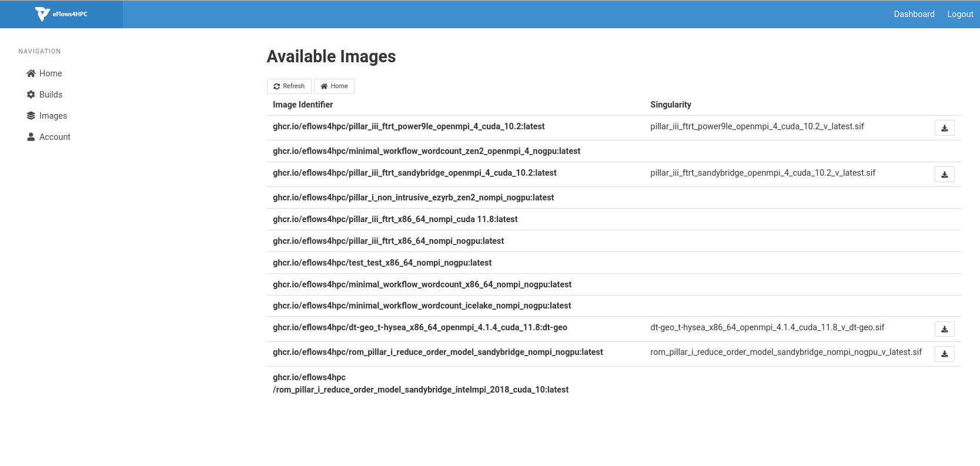This screenshot has width=980, height=466.
Task: Select test_test_x86_64_nompi_nogpu:latest identifier
Action: coord(382,263)
